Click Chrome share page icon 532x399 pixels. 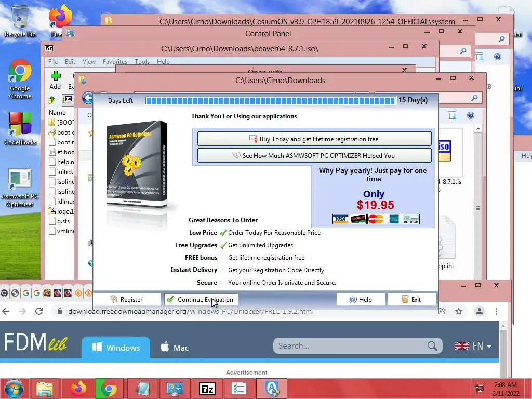[442, 311]
